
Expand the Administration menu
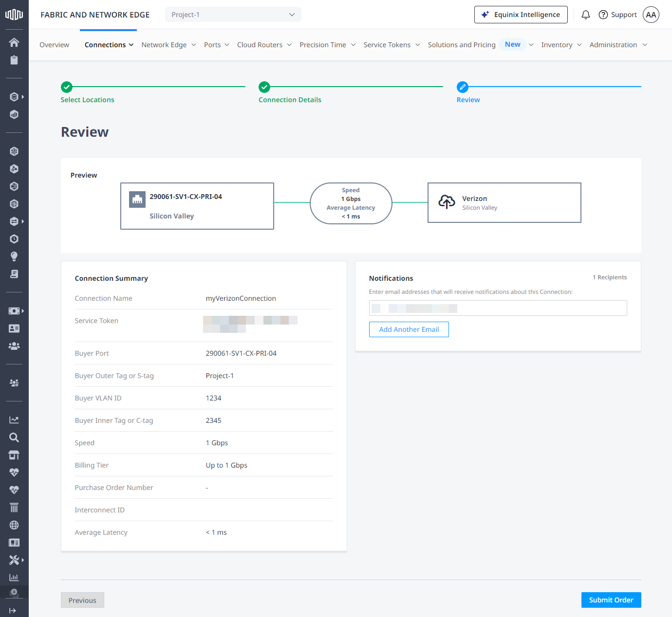click(618, 45)
